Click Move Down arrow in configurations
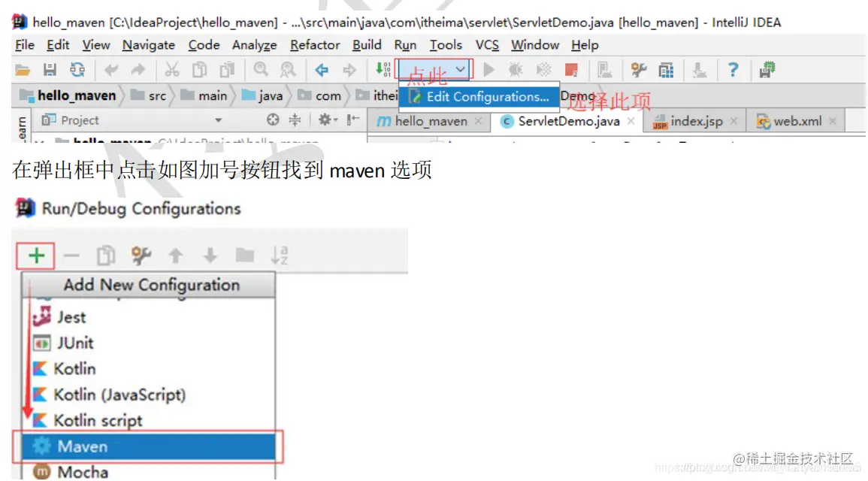Image resolution: width=868 pixels, height=481 pixels. click(210, 256)
